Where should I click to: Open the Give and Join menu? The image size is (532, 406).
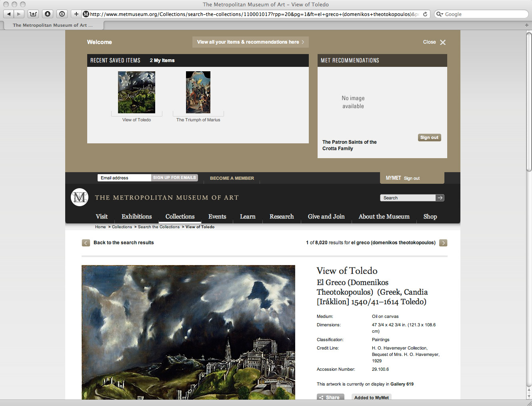pos(326,217)
